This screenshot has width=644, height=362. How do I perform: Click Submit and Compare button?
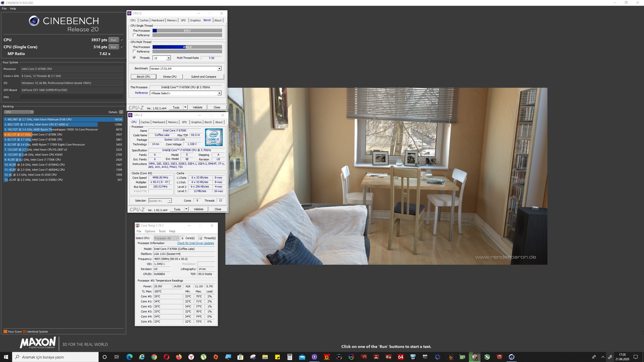[204, 77]
